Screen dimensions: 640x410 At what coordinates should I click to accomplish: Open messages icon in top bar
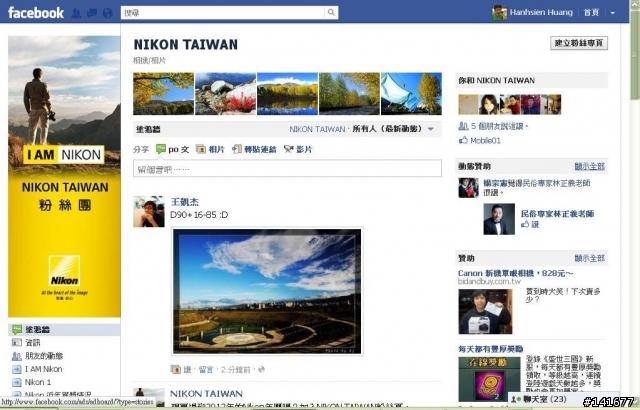(92, 13)
